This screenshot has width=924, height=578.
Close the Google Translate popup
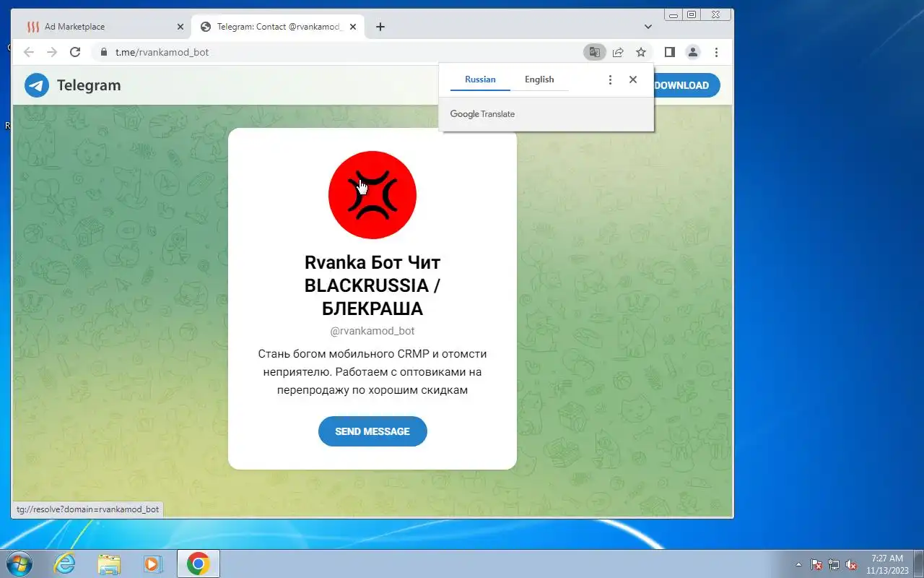tap(633, 79)
